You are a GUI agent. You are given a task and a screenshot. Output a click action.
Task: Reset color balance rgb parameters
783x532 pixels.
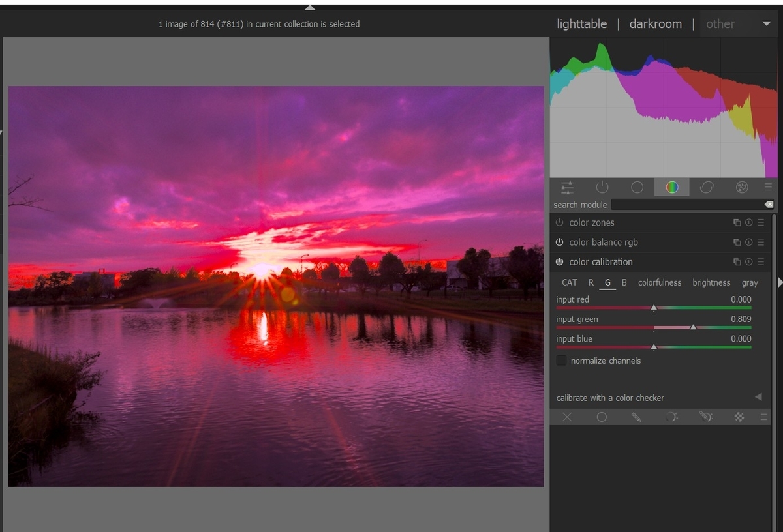tap(748, 243)
